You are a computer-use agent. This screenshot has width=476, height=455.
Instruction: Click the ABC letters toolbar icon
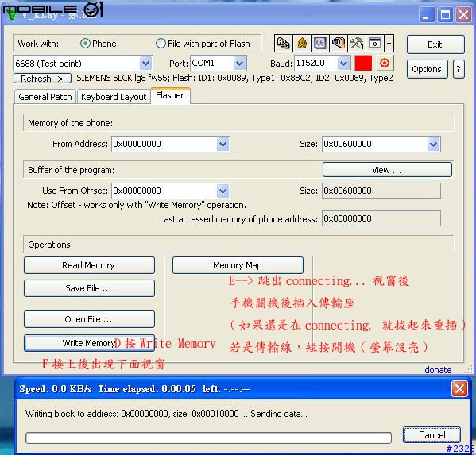[283, 43]
